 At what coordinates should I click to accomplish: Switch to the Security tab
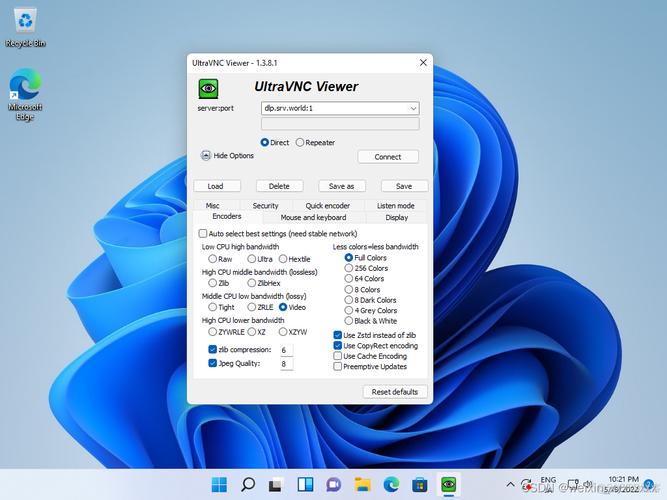pyautogui.click(x=265, y=206)
